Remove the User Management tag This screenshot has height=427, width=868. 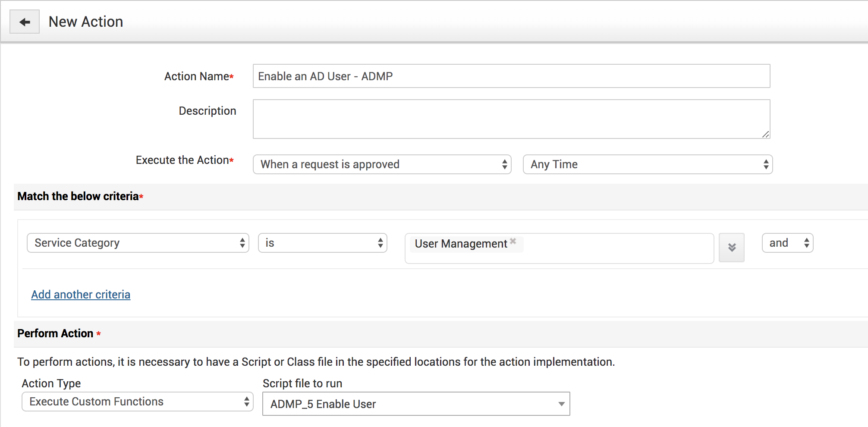[513, 241]
